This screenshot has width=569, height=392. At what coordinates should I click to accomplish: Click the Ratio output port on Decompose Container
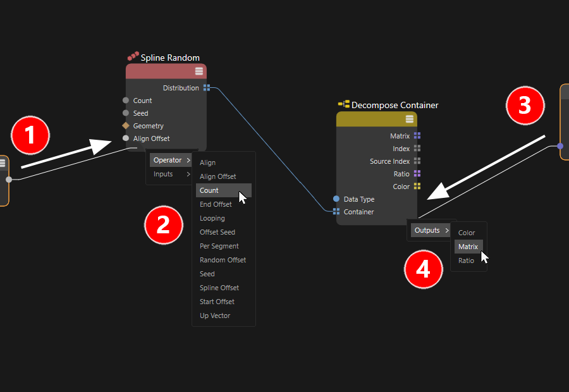pos(417,173)
